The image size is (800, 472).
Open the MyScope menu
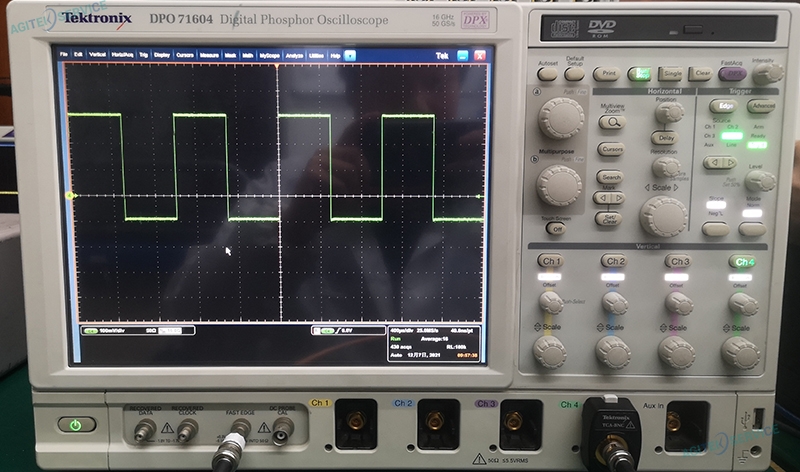[270, 55]
